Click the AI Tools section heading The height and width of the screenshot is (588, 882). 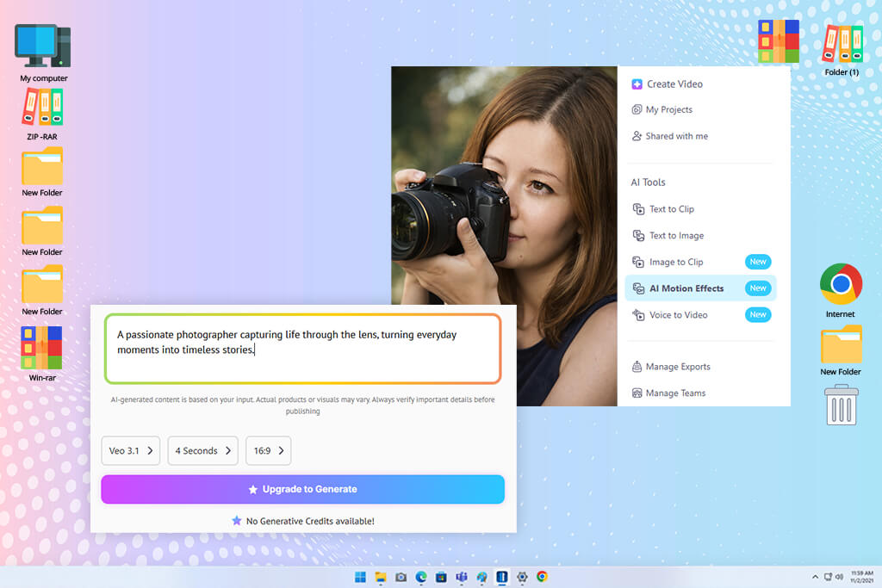(648, 183)
